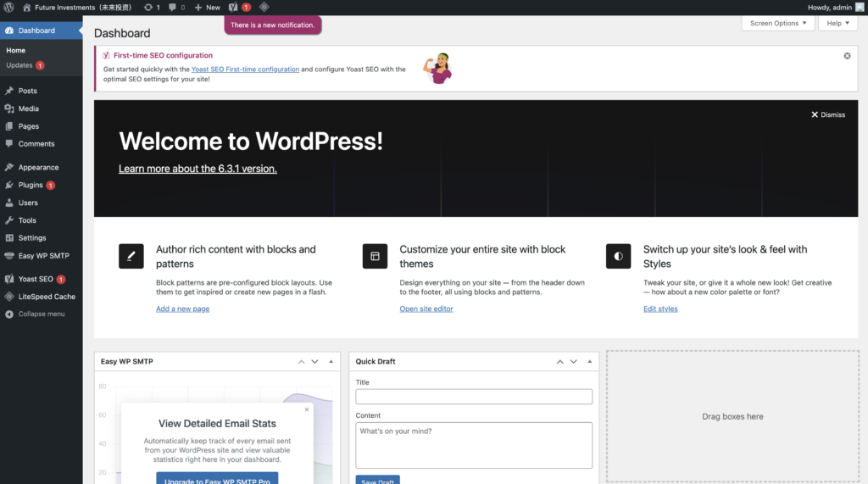Expand the Help dropdown tab

click(837, 23)
